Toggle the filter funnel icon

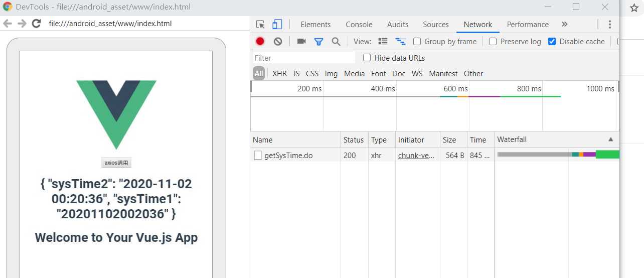click(x=318, y=42)
